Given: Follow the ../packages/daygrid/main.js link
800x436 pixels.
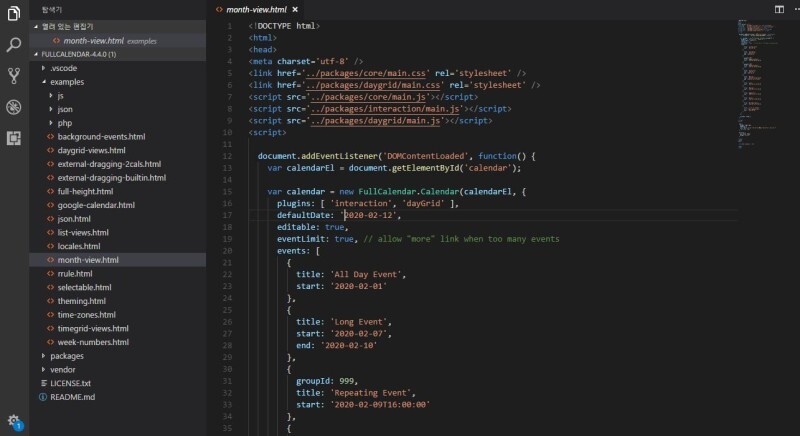Looking at the screenshot, I should (375, 121).
